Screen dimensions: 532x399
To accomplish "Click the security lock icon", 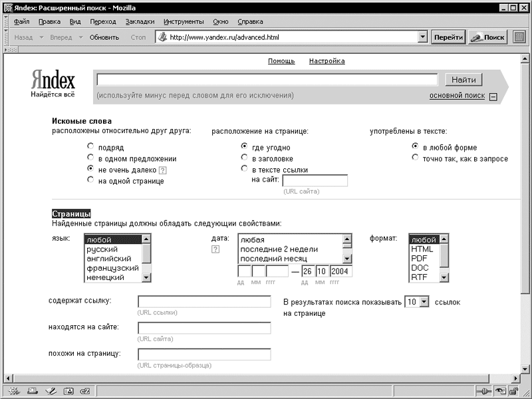I will tap(514, 391).
